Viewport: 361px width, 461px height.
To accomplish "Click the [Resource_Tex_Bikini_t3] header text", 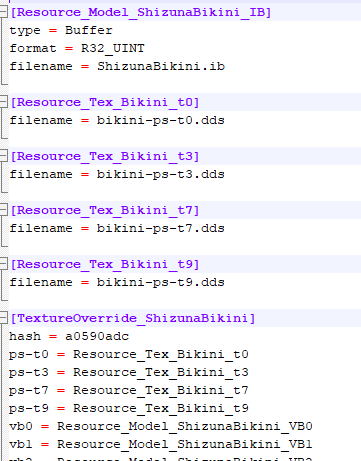I will point(105,156).
